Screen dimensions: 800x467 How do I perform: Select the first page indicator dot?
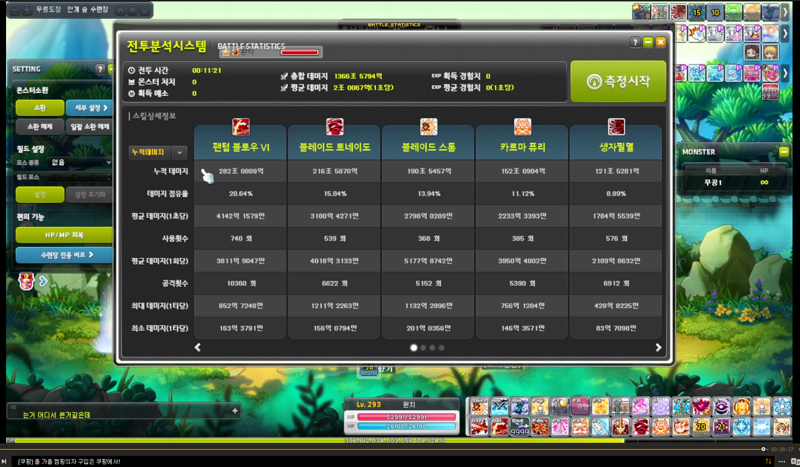(x=414, y=348)
